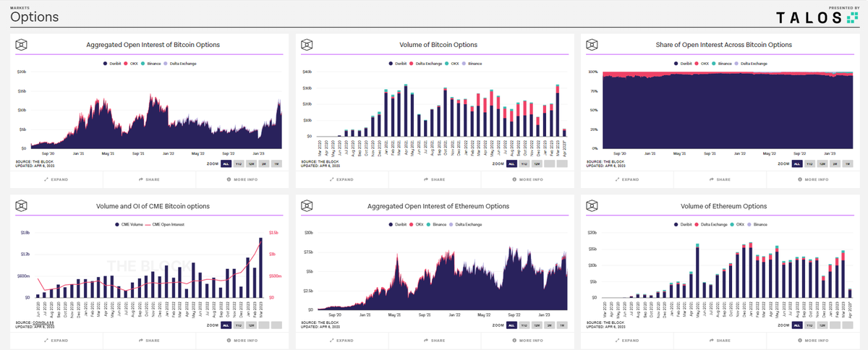Viewport: 868px width, 350px height.
Task: Expand the Volume and OI of CME Bitcoin options chart
Action: point(56,340)
